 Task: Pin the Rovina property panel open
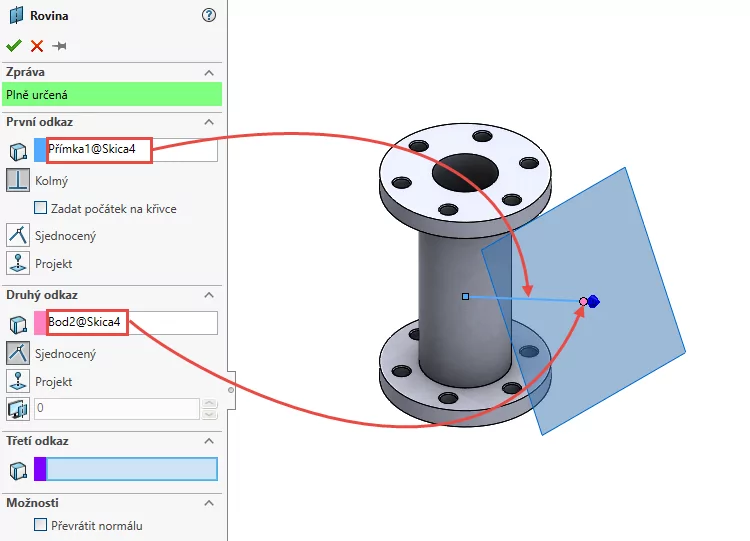coord(60,46)
